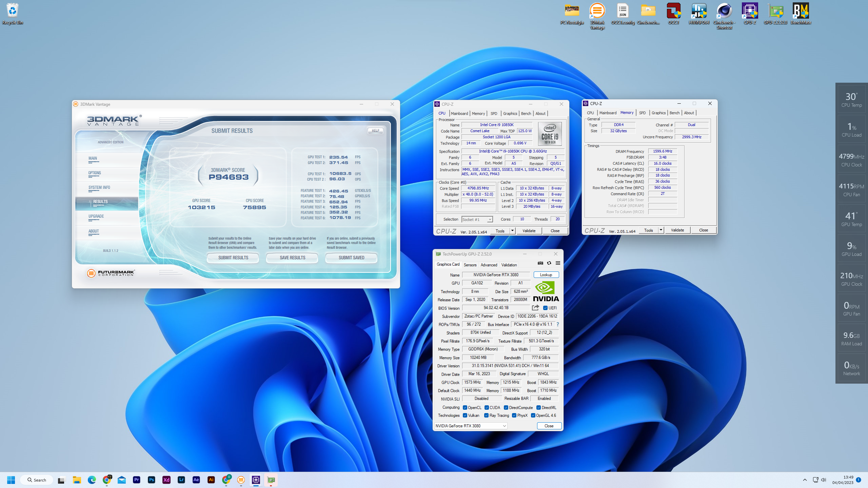Open Windows Start menu
This screenshot has height=488, width=868.
(11, 480)
